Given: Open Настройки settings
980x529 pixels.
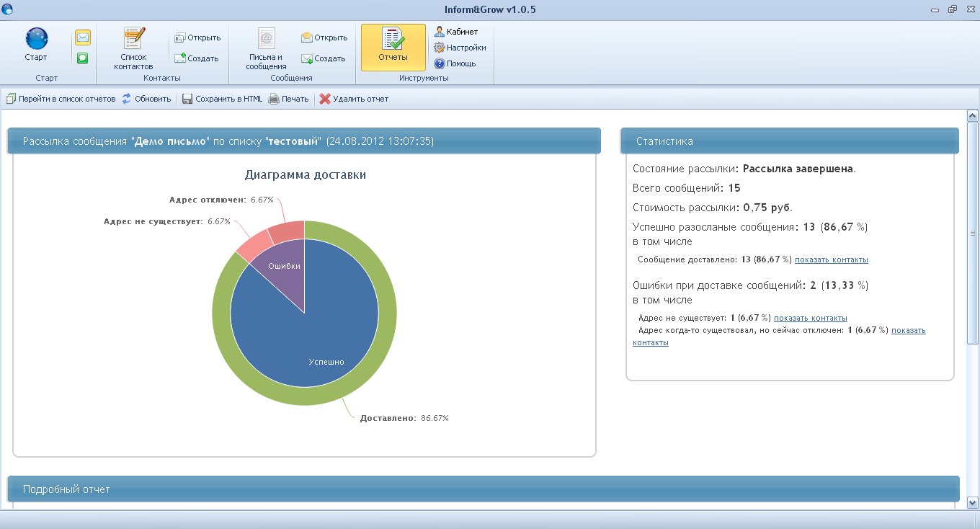Looking at the screenshot, I should point(460,48).
